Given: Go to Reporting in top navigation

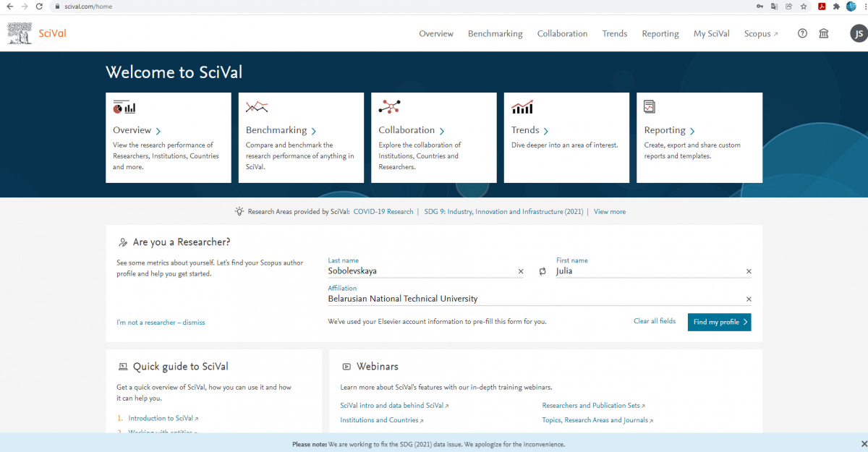Looking at the screenshot, I should point(660,33).
